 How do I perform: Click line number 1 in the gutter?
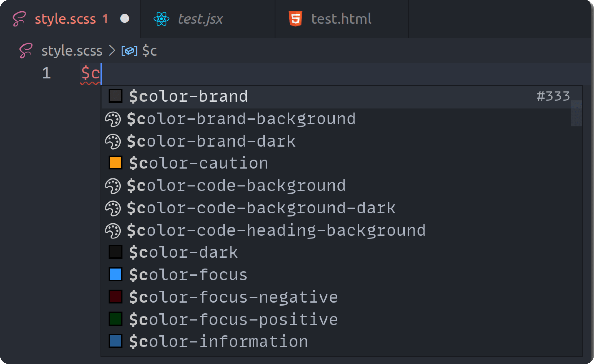tap(46, 73)
